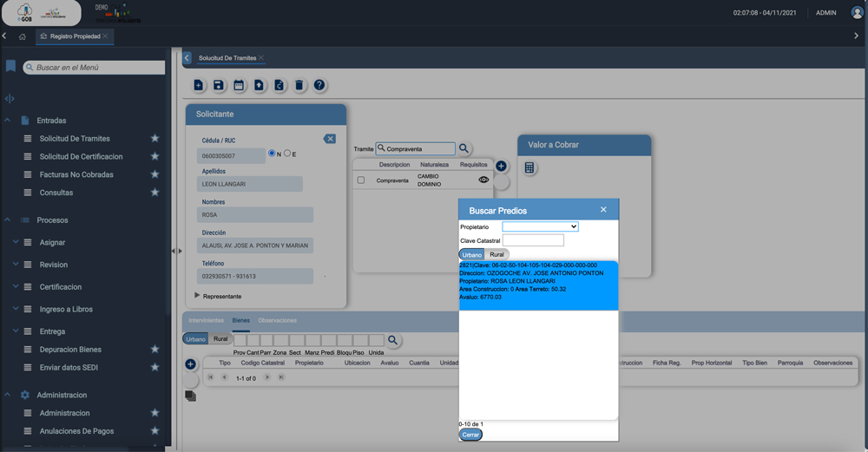The width and height of the screenshot is (868, 452).
Task: Click the search magnifier next to Tramite
Action: coord(464,149)
